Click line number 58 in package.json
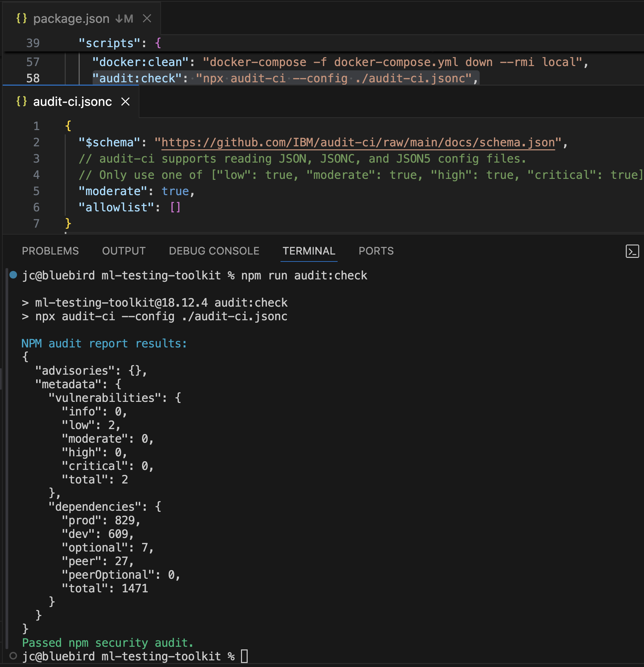Image resolution: width=644 pixels, height=667 pixels. click(33, 78)
